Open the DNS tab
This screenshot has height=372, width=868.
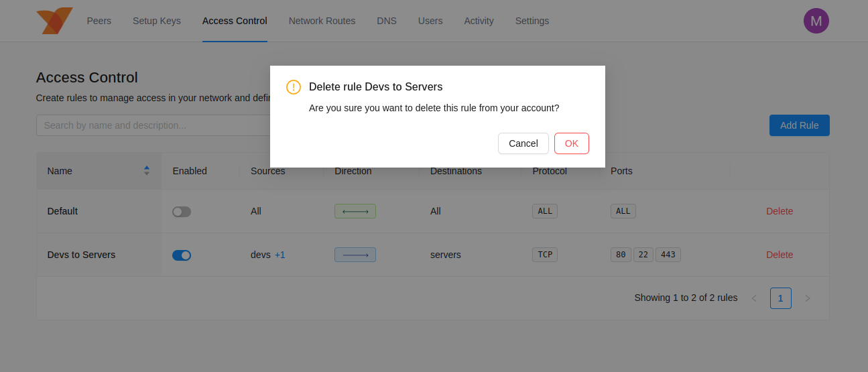click(387, 21)
